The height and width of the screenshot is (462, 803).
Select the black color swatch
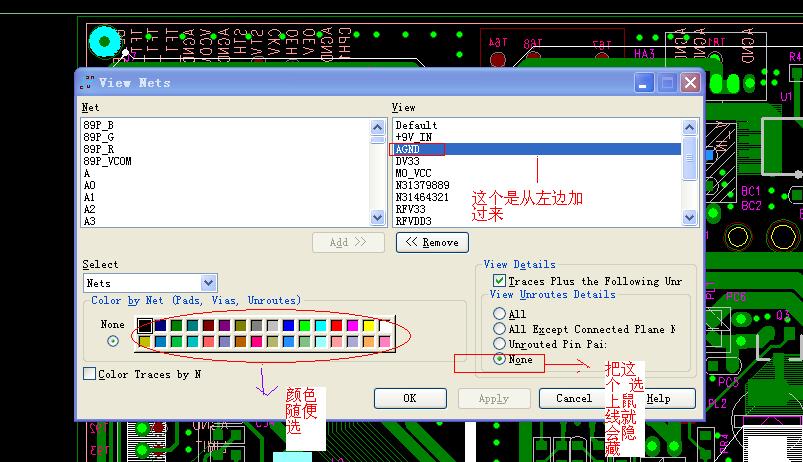(144, 325)
